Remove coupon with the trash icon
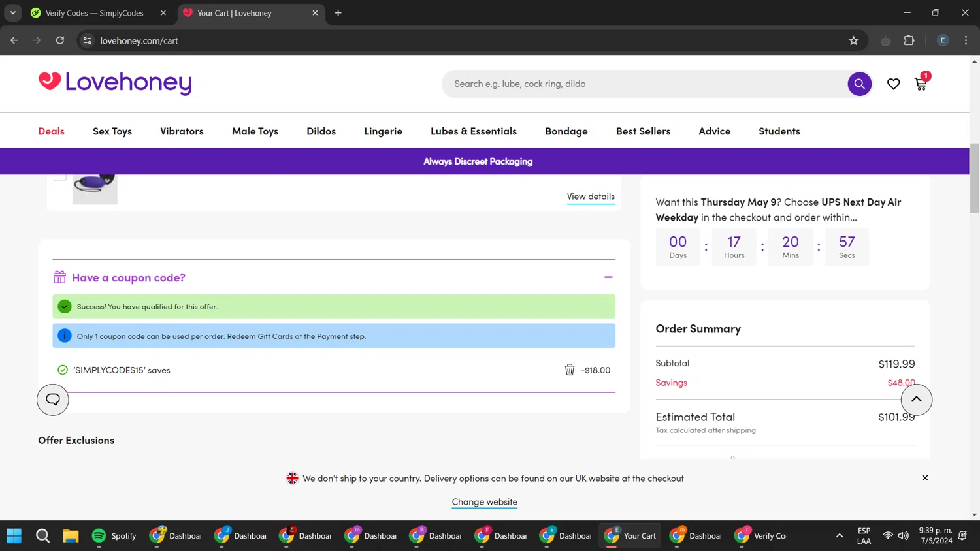 click(x=569, y=370)
